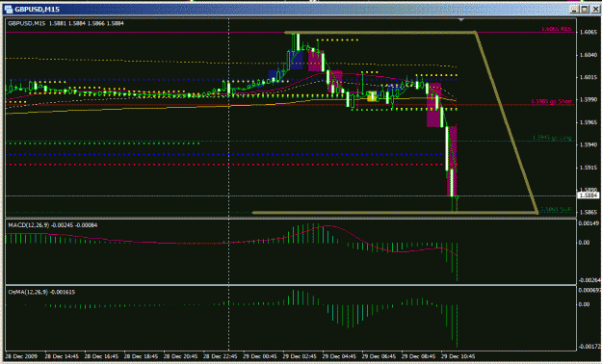Close the GBPUSD,M15 chart window

coord(595,9)
